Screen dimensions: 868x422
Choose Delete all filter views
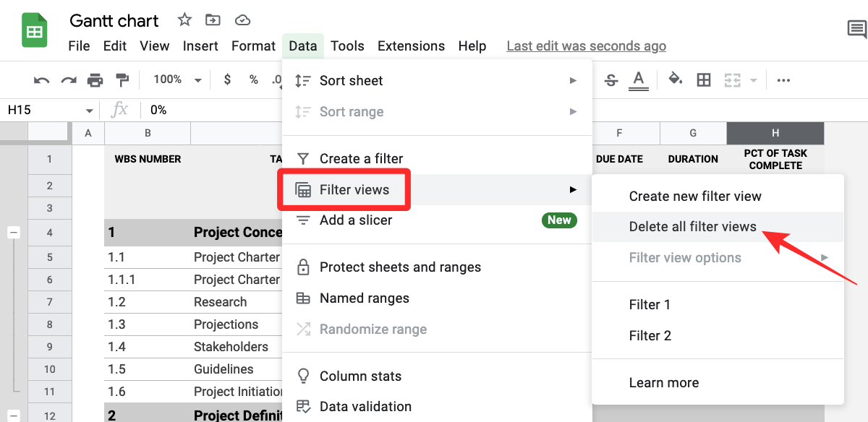[x=718, y=226]
